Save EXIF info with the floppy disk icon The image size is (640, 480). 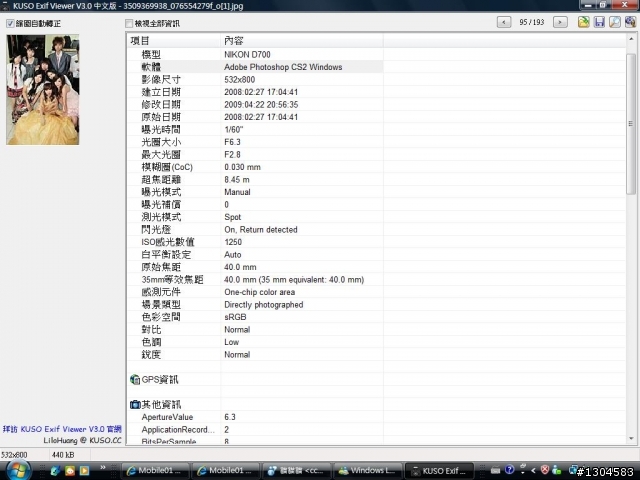point(599,22)
